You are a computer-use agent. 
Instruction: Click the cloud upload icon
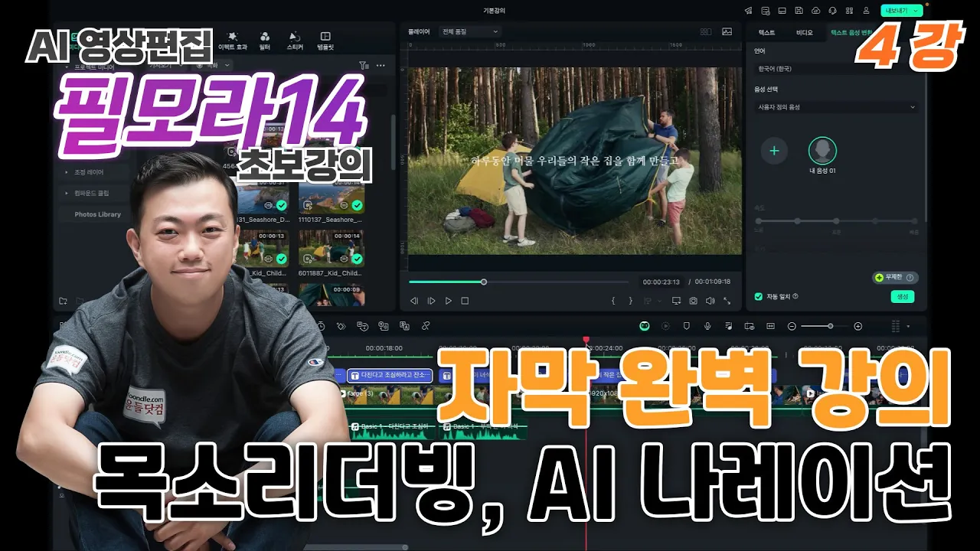(815, 11)
